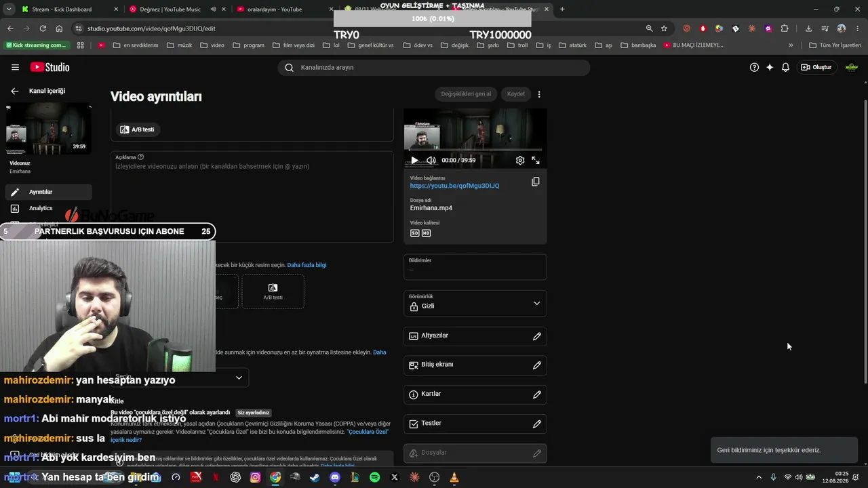Open the Tüm Yer İşaretleri folder
This screenshot has width=868, height=488.
tap(835, 45)
